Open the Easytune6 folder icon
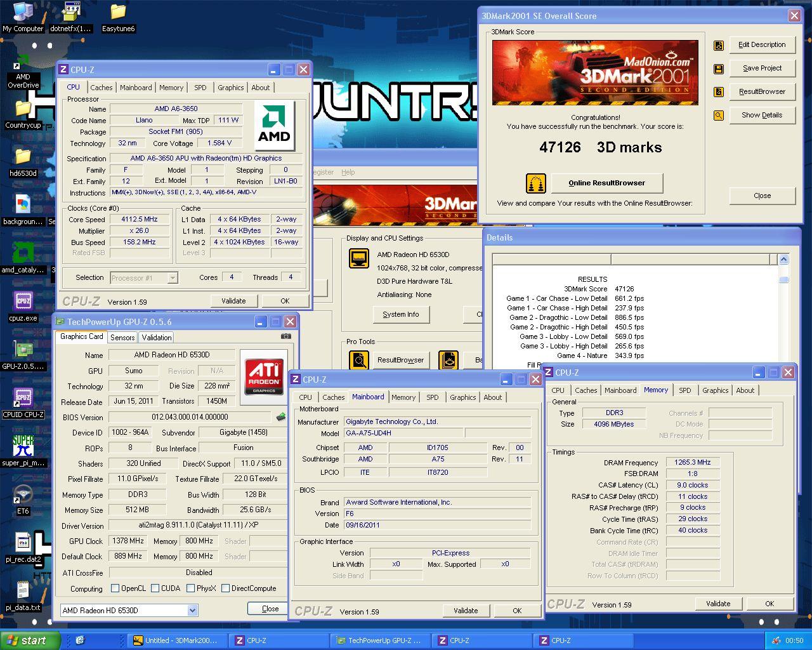 click(118, 17)
